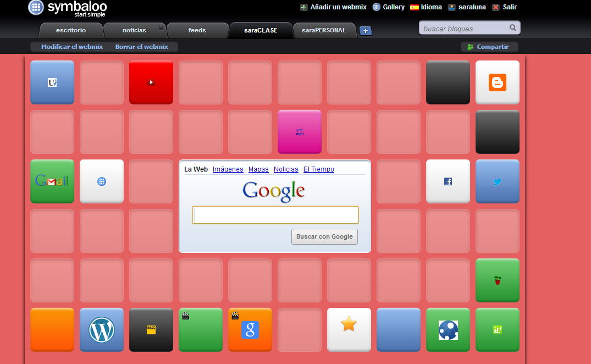Select the saraCLASE tab
Viewport: 591px width, 364px height.
[261, 31]
